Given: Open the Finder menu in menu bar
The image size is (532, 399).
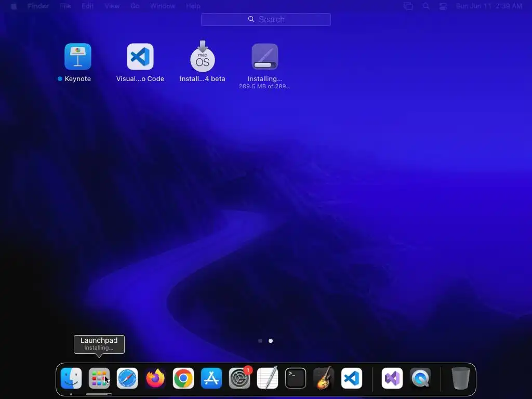Looking at the screenshot, I should click(x=38, y=6).
